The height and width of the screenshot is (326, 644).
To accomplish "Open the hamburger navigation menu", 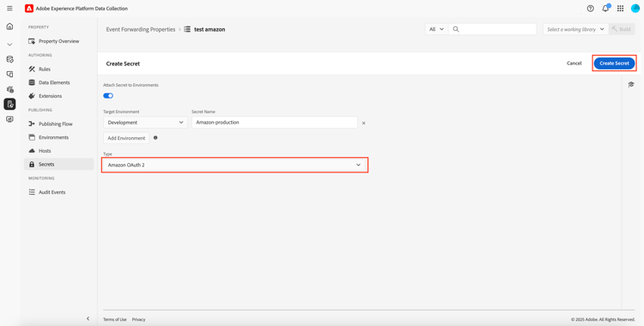I will (9, 9).
